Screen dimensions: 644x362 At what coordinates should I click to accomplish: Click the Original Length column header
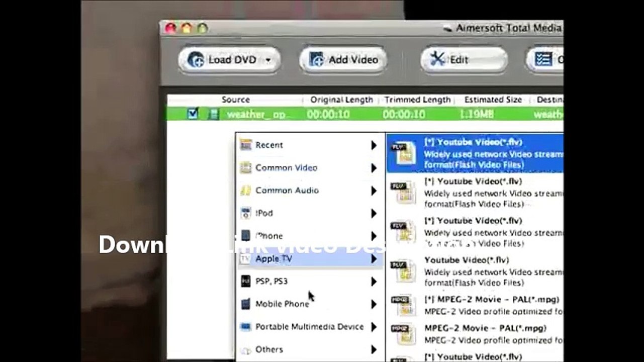pos(341,100)
